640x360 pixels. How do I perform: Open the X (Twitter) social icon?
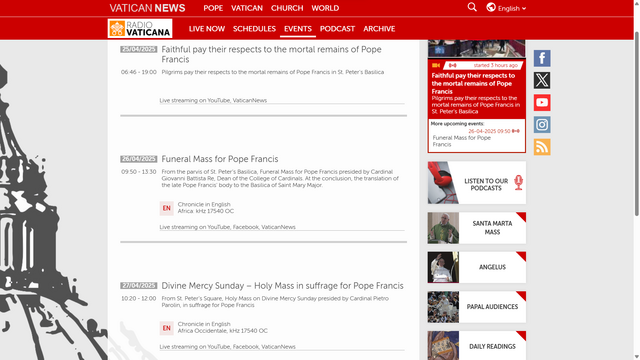542,80
